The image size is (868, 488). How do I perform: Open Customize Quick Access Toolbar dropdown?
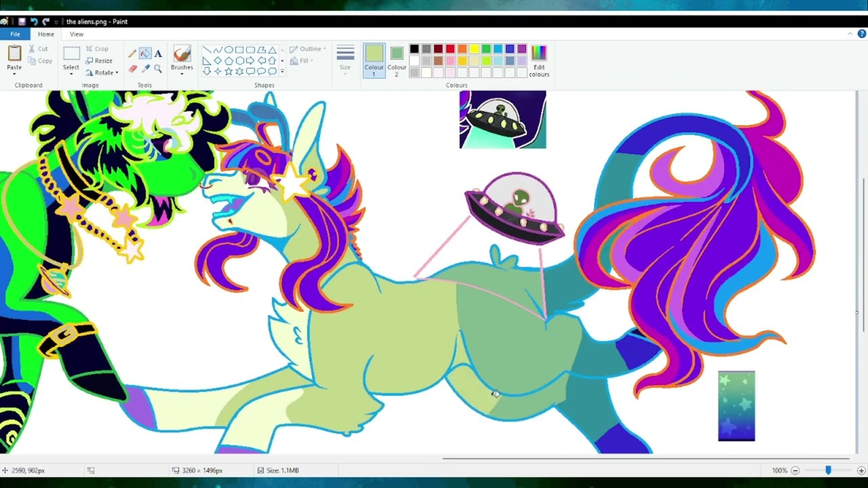click(x=56, y=22)
